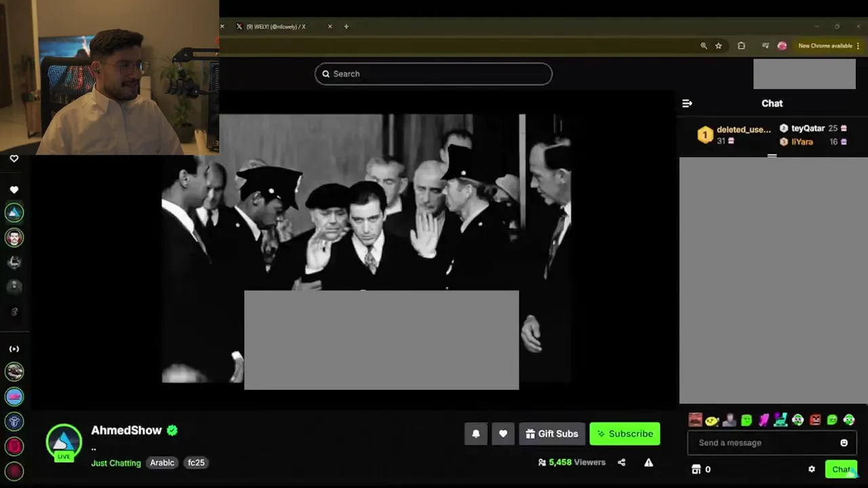Open recommended live channels broadcast icon
868x488 pixels.
pyautogui.click(x=14, y=349)
